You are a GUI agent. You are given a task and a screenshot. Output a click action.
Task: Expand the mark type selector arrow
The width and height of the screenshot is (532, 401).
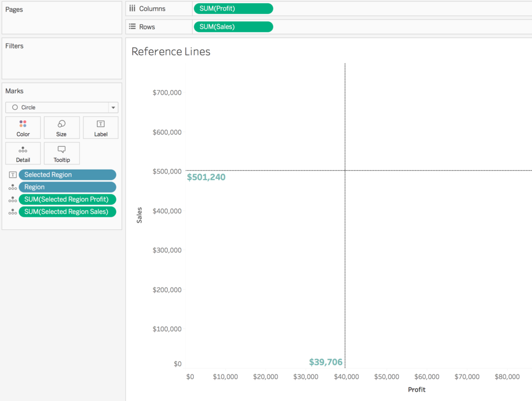[113, 107]
